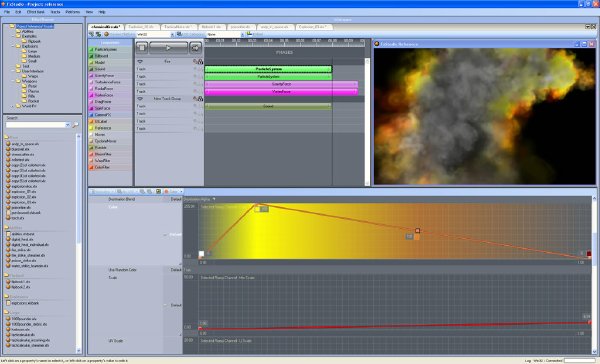Open the Destination Alpha blend dropdown
Image resolution: width=600 pixels, height=364 pixels.
(214, 199)
